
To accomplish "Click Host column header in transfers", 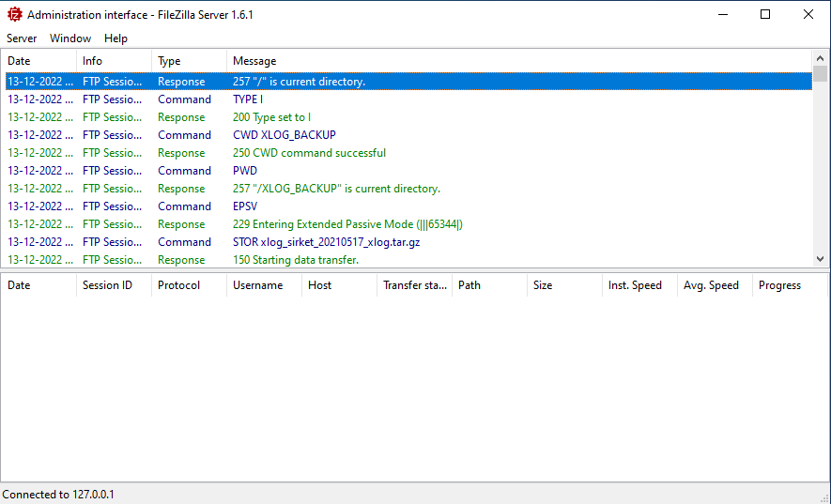I will [x=340, y=285].
